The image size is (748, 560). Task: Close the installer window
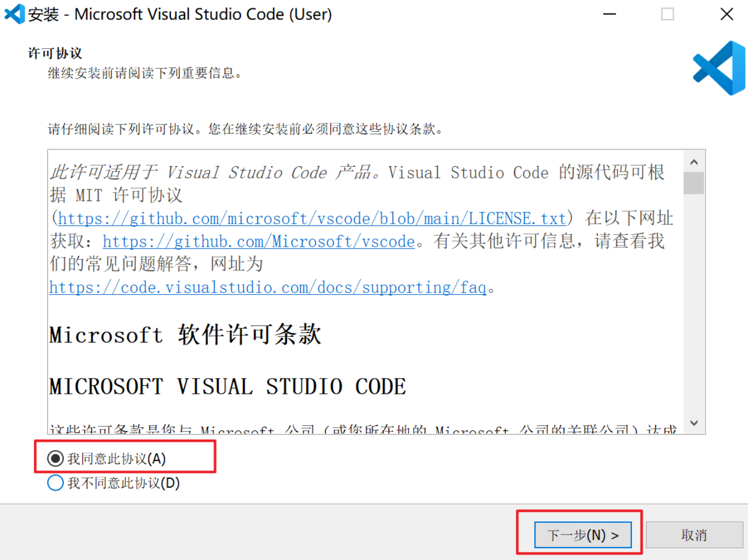(x=727, y=14)
